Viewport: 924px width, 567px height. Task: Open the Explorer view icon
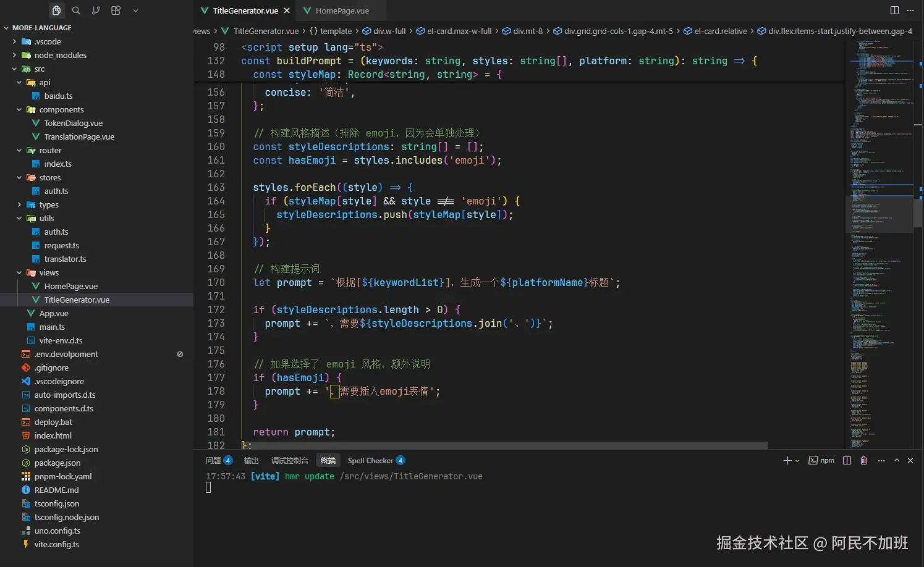point(56,10)
